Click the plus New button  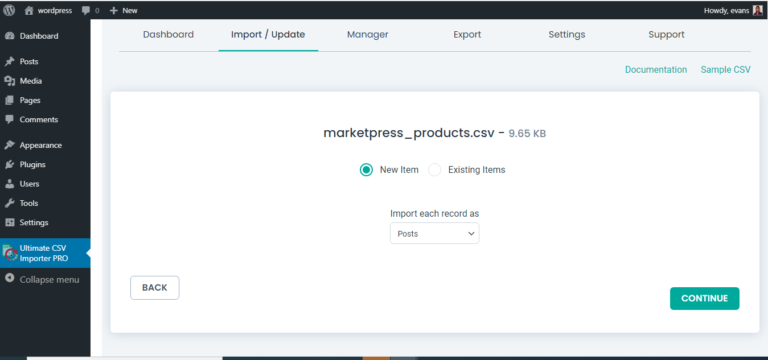point(123,10)
